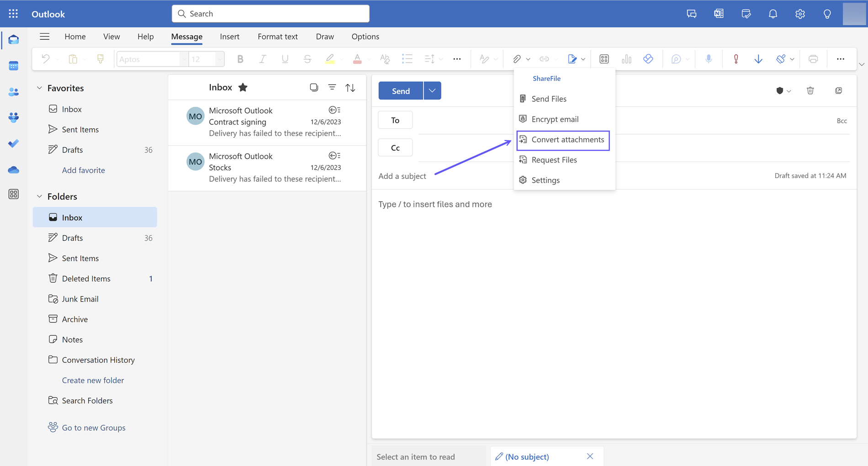
Task: Toggle the hamburger navigation pane
Action: (x=44, y=37)
